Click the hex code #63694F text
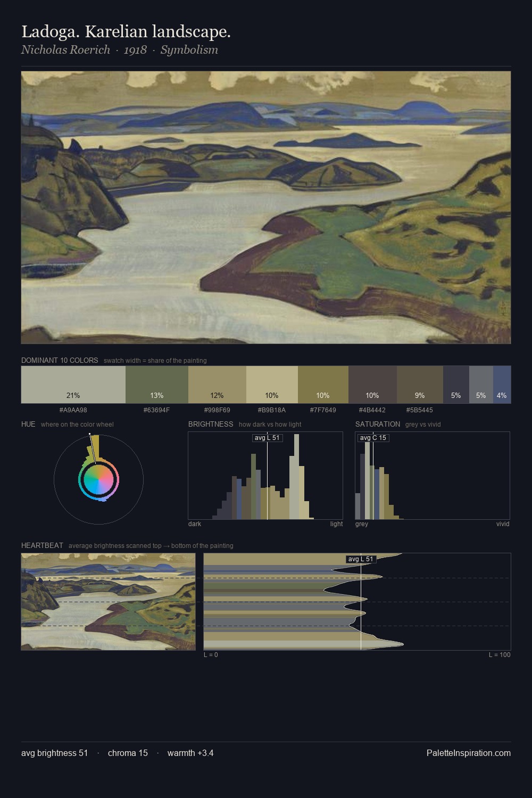Screen dimensions: 532x798 pyautogui.click(x=157, y=410)
